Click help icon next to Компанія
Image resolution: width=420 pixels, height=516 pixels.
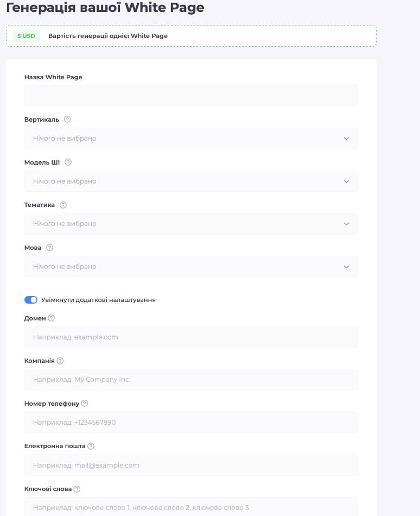point(60,361)
